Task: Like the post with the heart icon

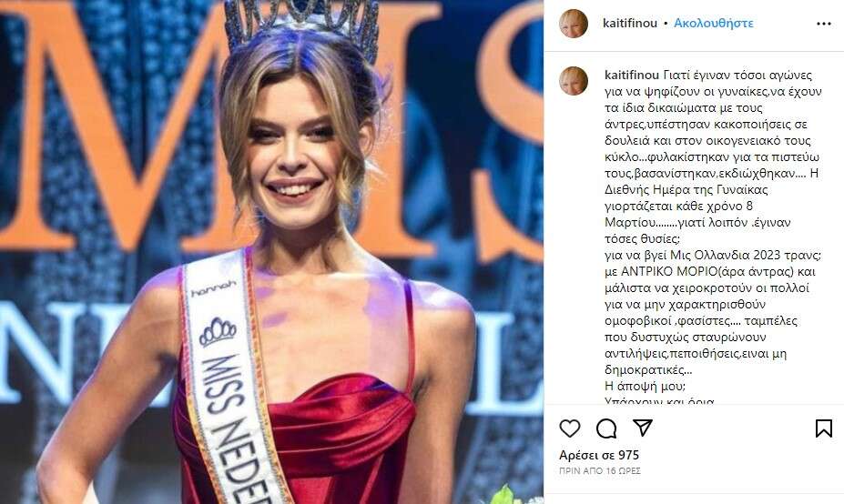Action: pyautogui.click(x=569, y=428)
